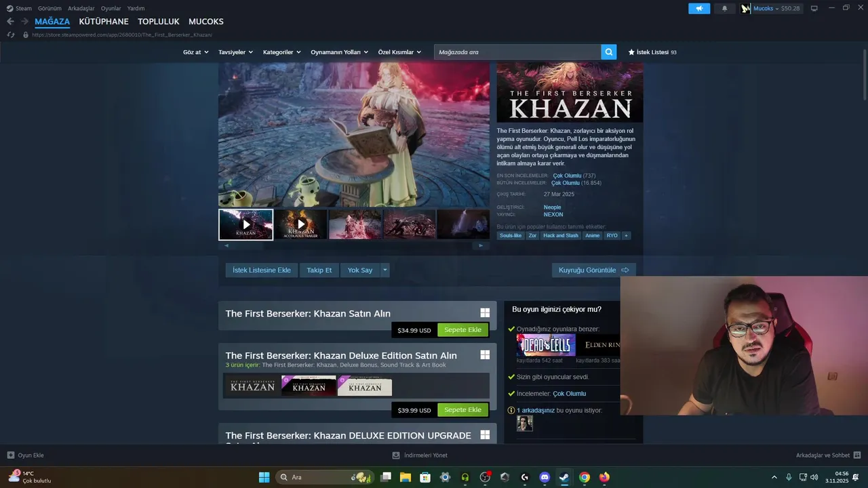Viewport: 868px width, 488px height.
Task: Focus the Windows taskbar Ara search box
Action: tap(325, 477)
